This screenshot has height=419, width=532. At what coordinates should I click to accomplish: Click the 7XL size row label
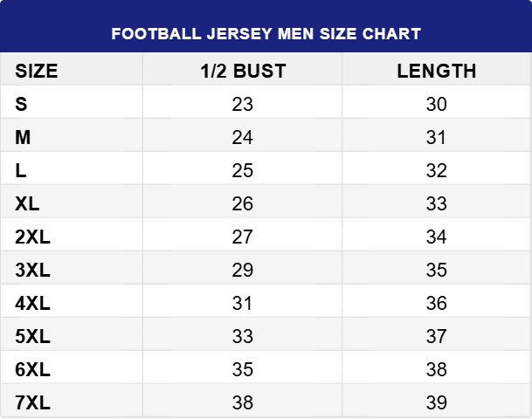click(33, 402)
